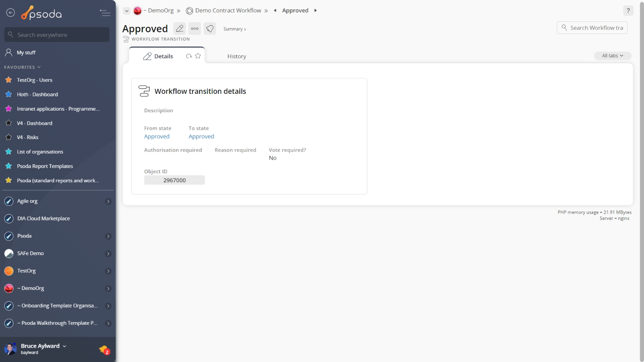Mark Details tab as favourite star
This screenshot has width=644, height=362.
[198, 56]
